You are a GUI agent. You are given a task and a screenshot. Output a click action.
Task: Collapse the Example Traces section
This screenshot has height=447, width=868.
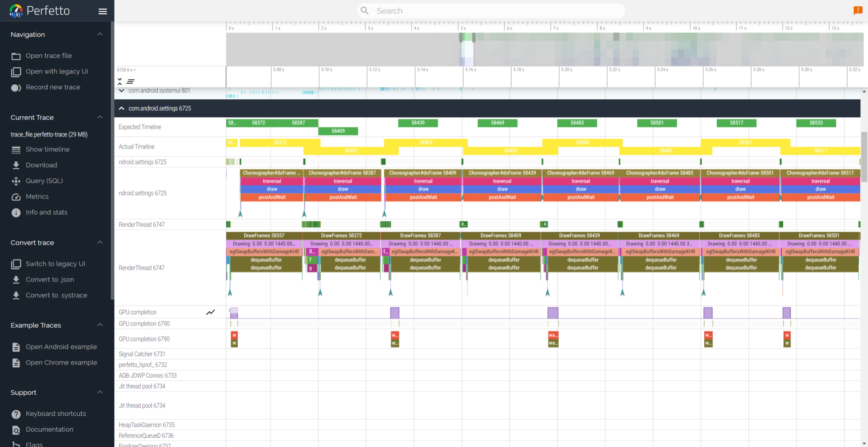click(100, 325)
